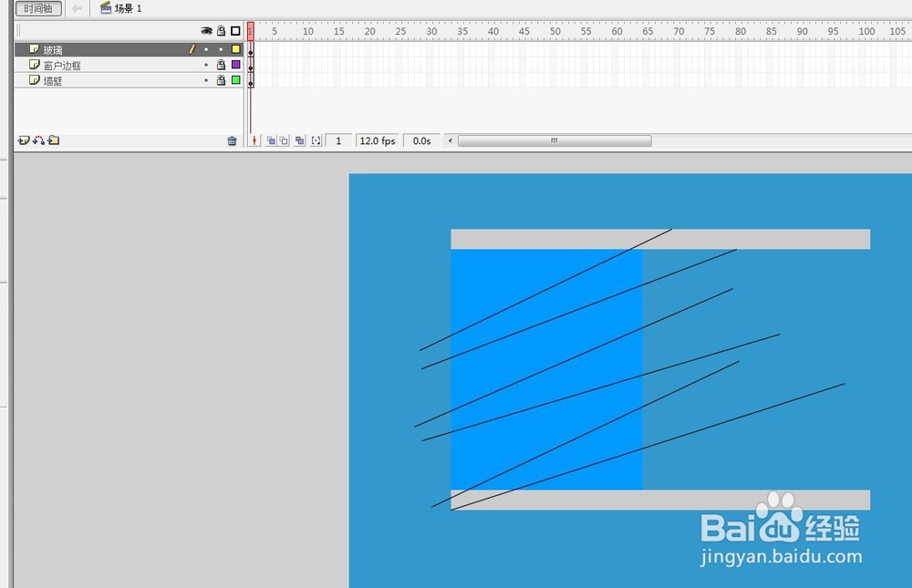Viewport: 912px width, 588px height.
Task: Toggle lock all layers padlock header icon
Action: coord(221,31)
